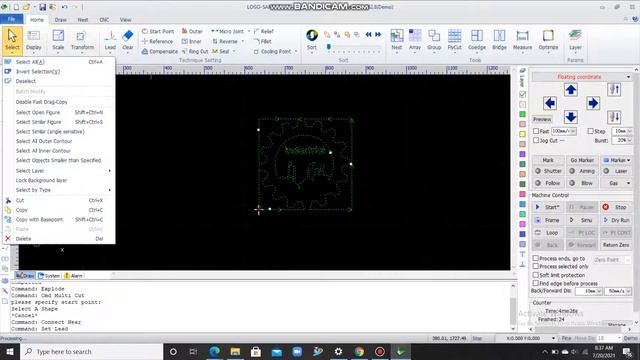Click the Preview button
Viewport: 640px width, 360px height.
click(x=542, y=119)
